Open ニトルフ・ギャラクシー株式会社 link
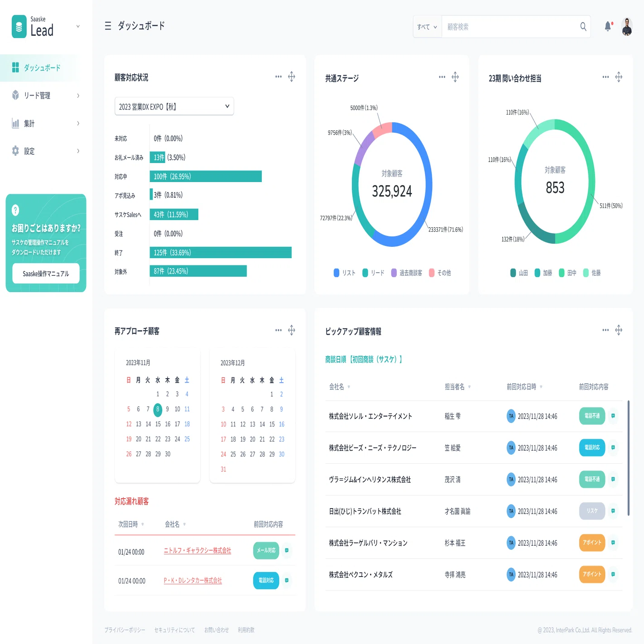 (x=197, y=550)
